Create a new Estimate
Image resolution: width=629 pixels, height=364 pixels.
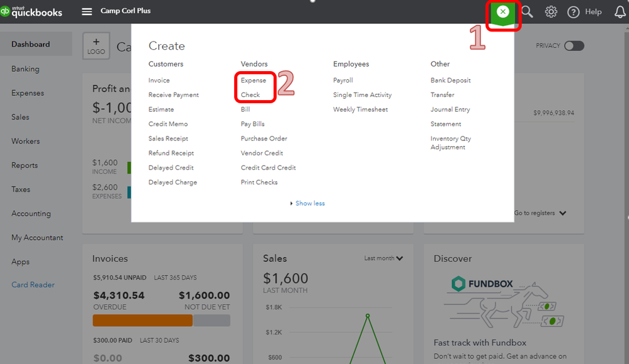[161, 109]
